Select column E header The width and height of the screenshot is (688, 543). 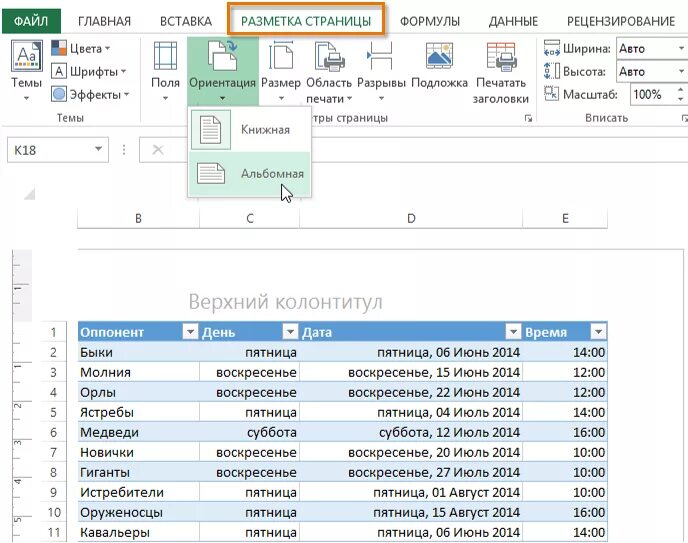565,218
